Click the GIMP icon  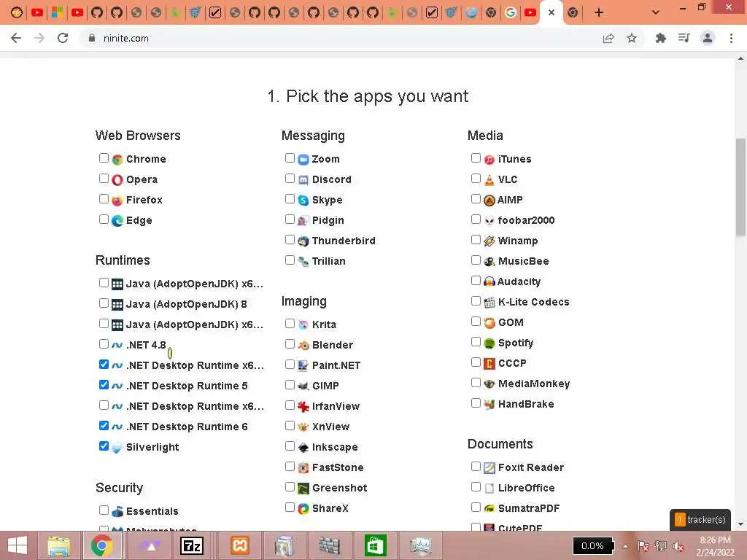tap(303, 386)
